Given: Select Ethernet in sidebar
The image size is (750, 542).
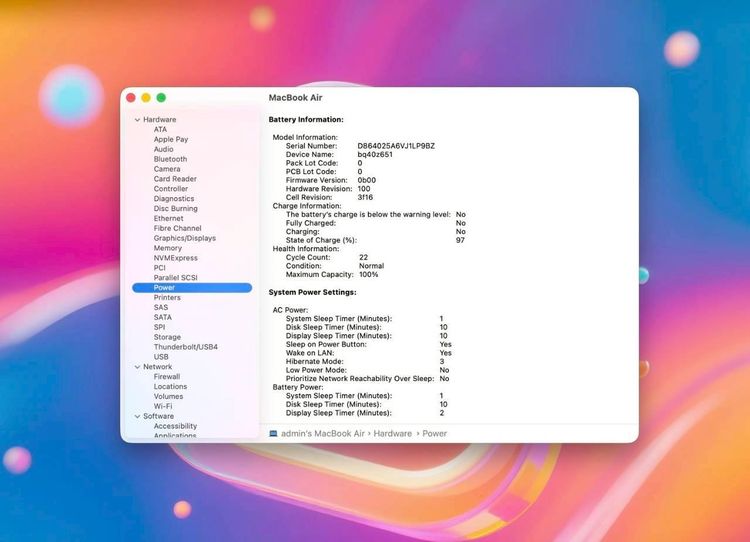Looking at the screenshot, I should (168, 218).
